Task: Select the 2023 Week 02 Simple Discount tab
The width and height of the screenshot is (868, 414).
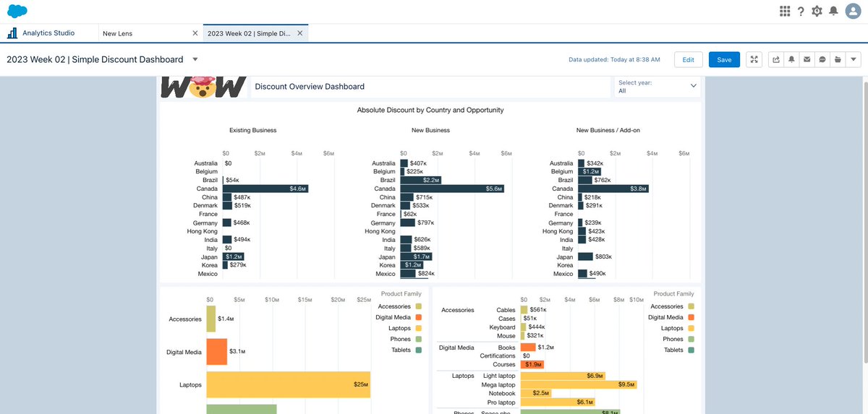Action: pyautogui.click(x=255, y=33)
